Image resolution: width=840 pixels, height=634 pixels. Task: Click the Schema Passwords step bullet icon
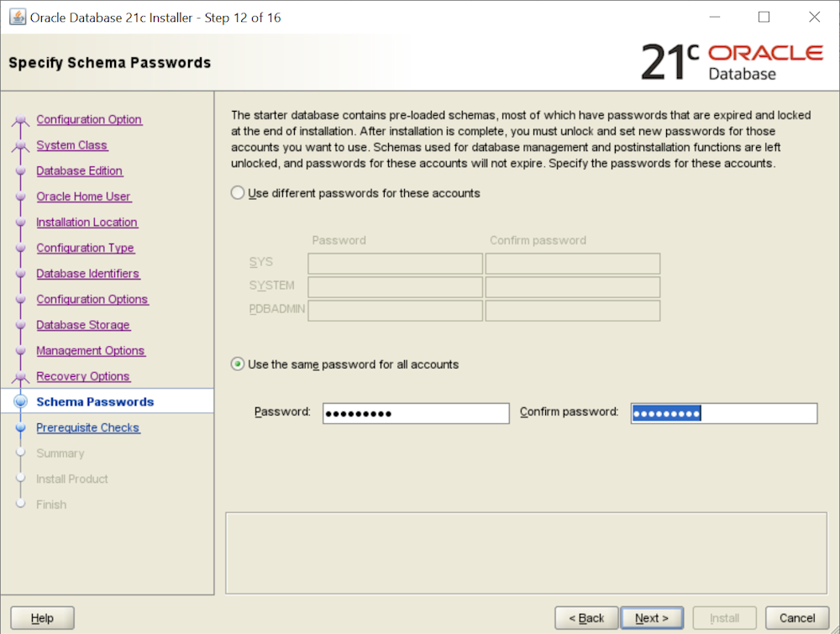click(21, 402)
